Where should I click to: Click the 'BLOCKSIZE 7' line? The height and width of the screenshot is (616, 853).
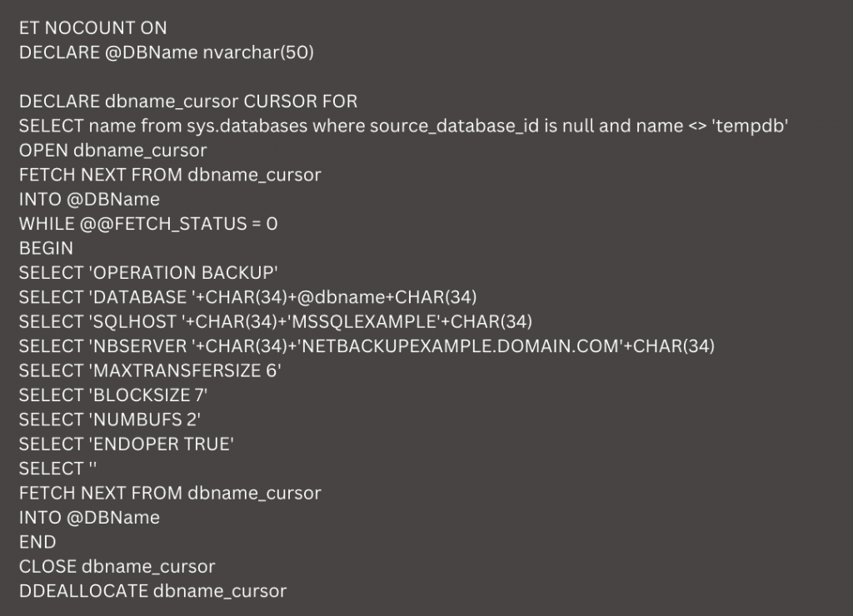(113, 395)
